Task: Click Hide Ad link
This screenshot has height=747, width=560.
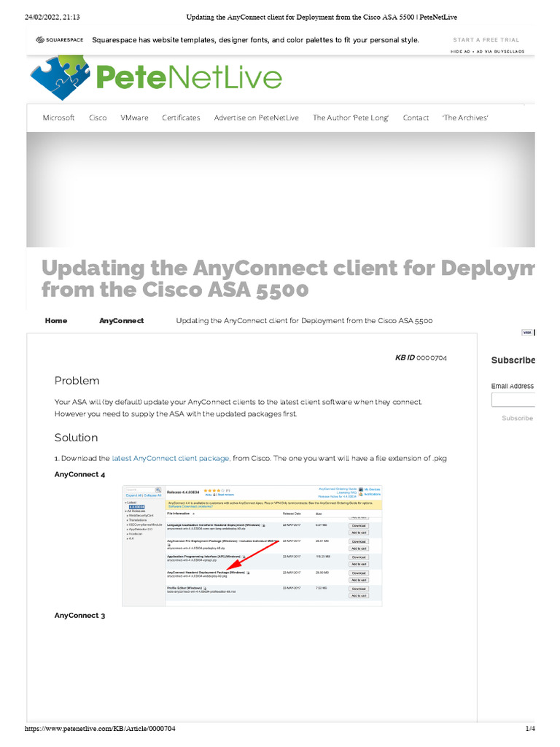Action: click(x=460, y=52)
